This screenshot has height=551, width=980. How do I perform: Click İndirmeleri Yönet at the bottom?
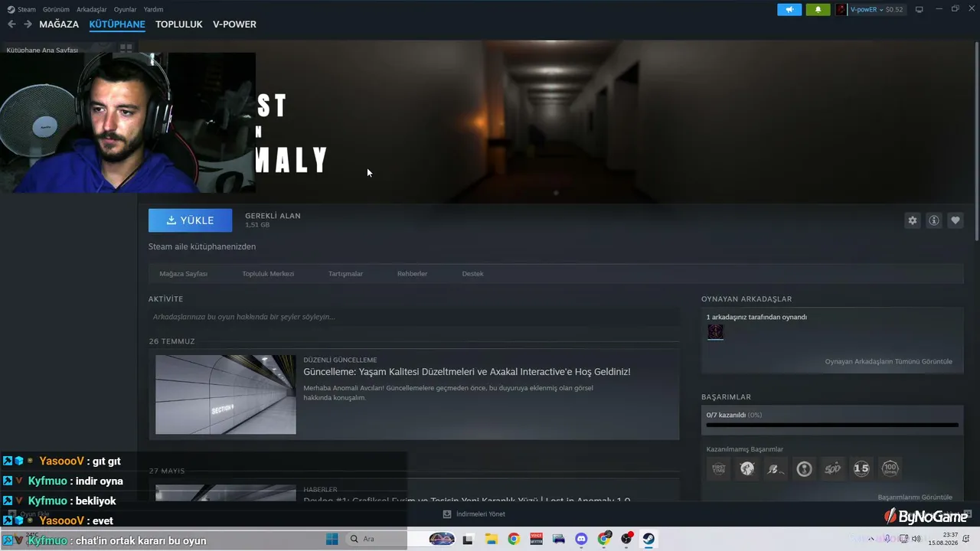[481, 514]
